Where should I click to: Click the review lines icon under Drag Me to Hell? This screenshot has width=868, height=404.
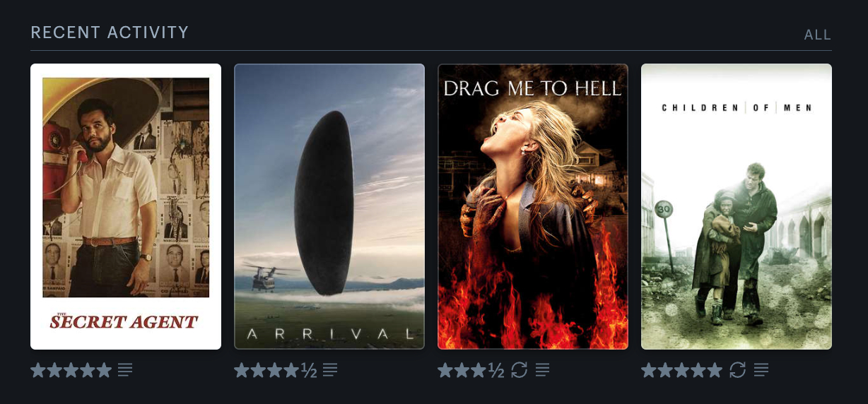[x=542, y=369]
